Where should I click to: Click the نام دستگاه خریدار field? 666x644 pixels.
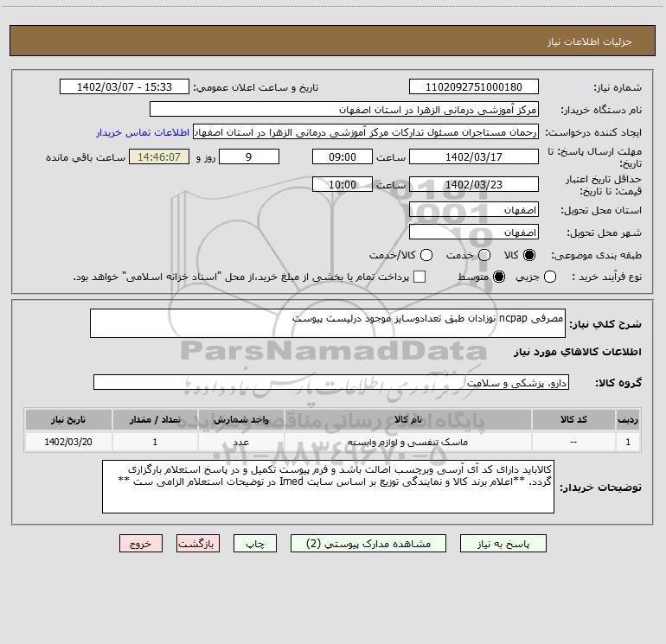[344, 110]
